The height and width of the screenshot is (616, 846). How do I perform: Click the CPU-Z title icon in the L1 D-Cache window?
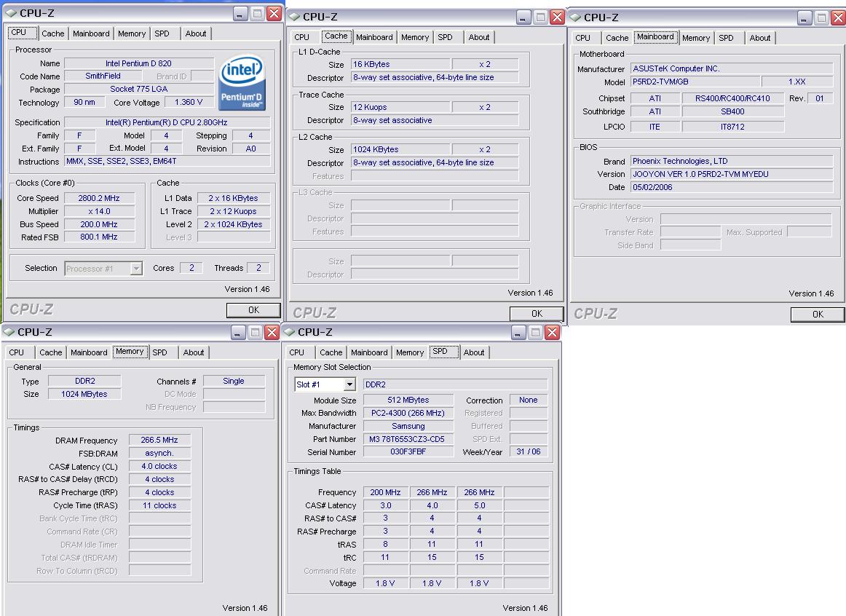point(294,17)
